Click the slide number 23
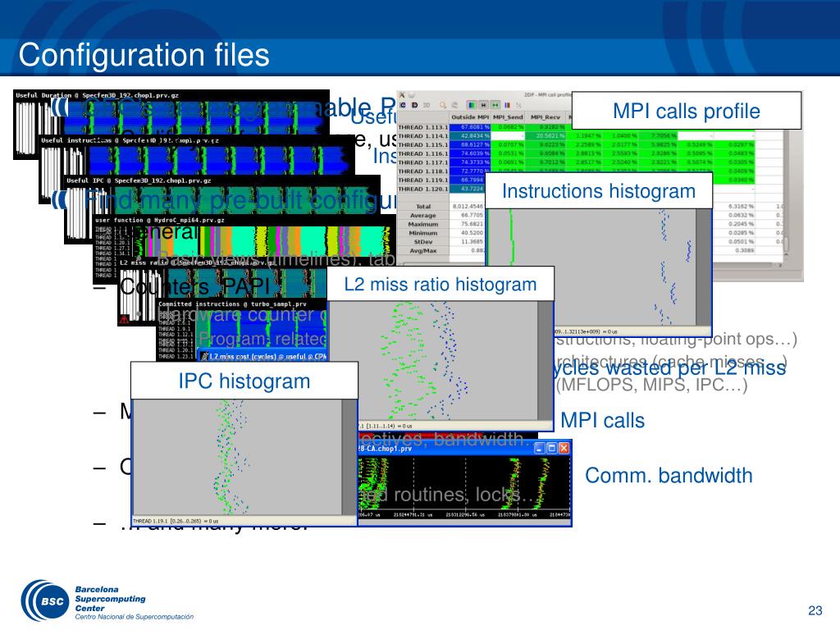The width and height of the screenshot is (840, 630). 815,610
